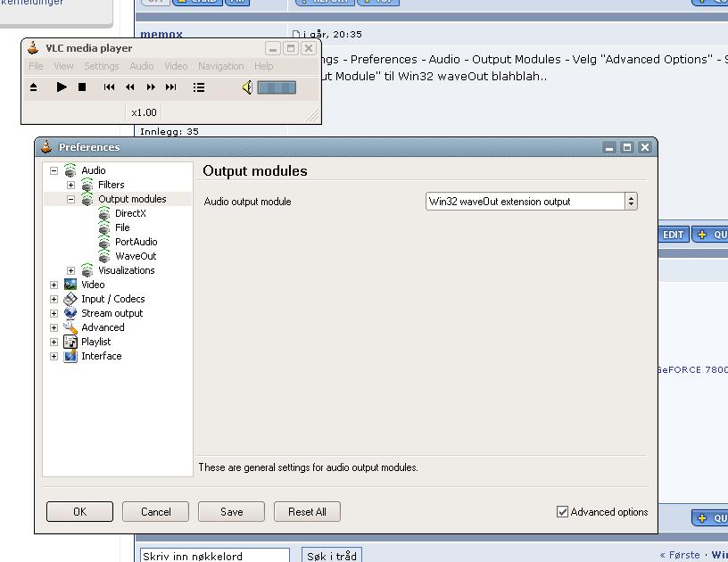
Task: Click the VLC cone icon in Preferences title bar
Action: (x=46, y=146)
